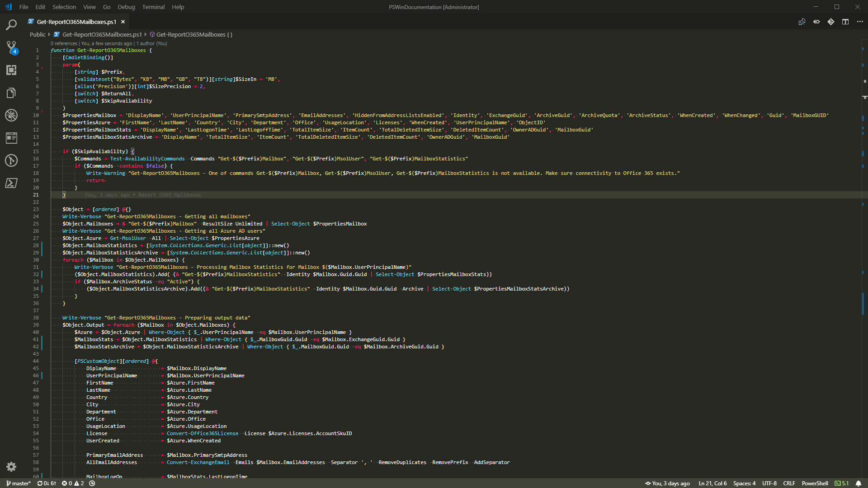Image resolution: width=868 pixels, height=488 pixels.
Task: Toggle the notifications bell in the status bar
Action: click(x=859, y=483)
